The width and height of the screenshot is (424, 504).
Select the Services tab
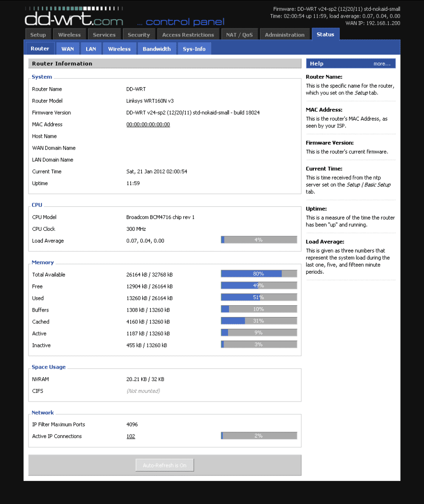point(104,34)
